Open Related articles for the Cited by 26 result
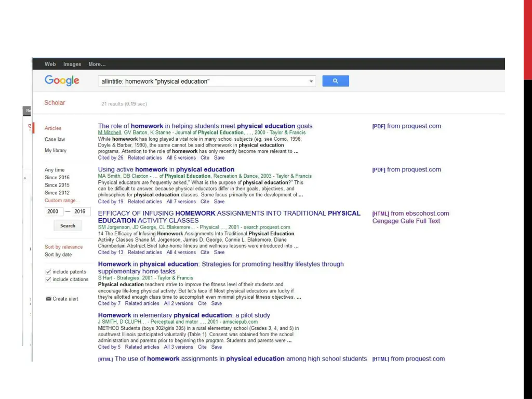The width and height of the screenshot is (532, 399). (x=145, y=158)
